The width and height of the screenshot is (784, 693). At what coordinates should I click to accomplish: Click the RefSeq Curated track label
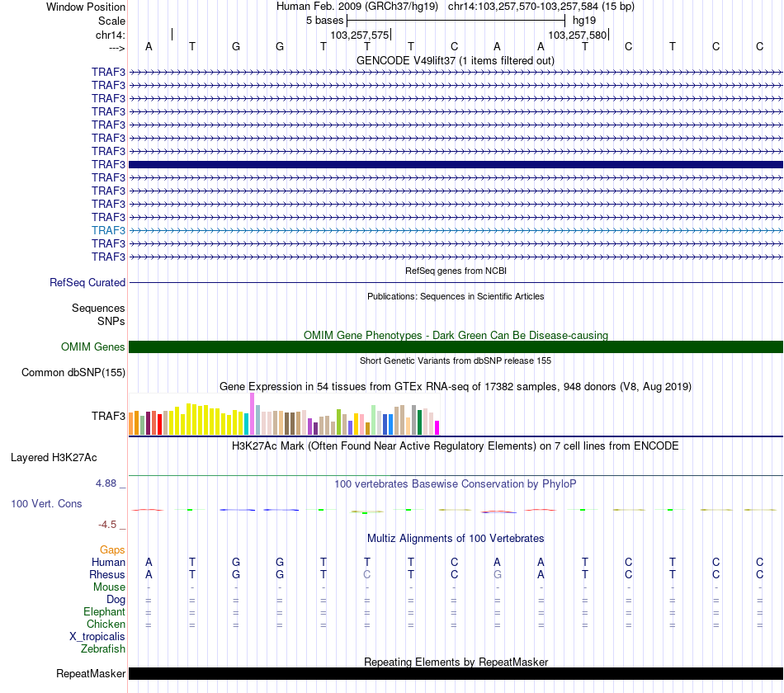coord(87,282)
